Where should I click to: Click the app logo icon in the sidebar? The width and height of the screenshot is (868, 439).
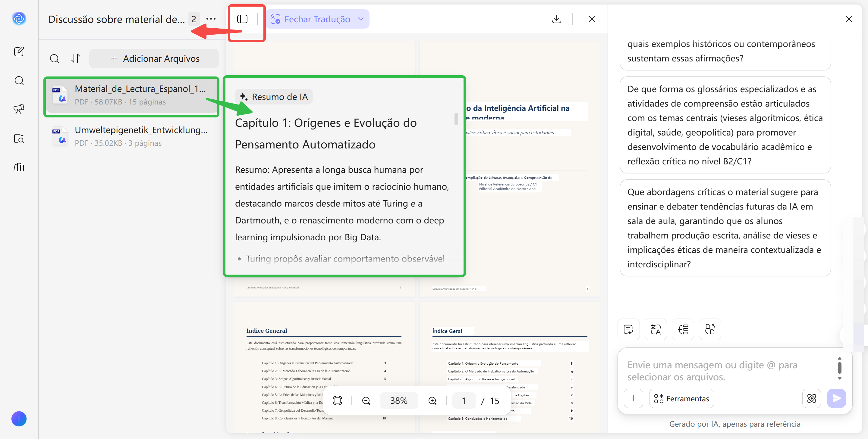pyautogui.click(x=19, y=18)
